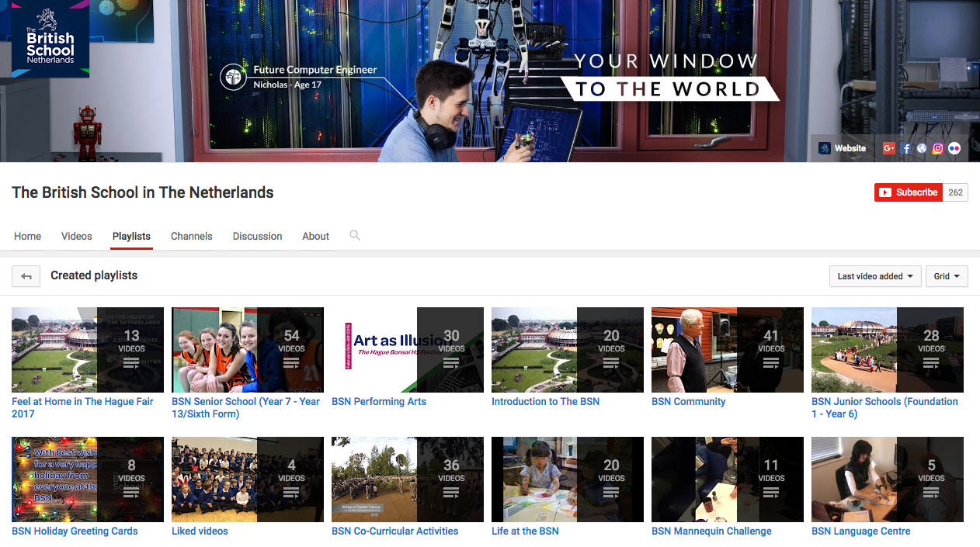Open the BSN Community 41-video thumbnail
Image resolution: width=980 pixels, height=547 pixels.
(x=728, y=350)
